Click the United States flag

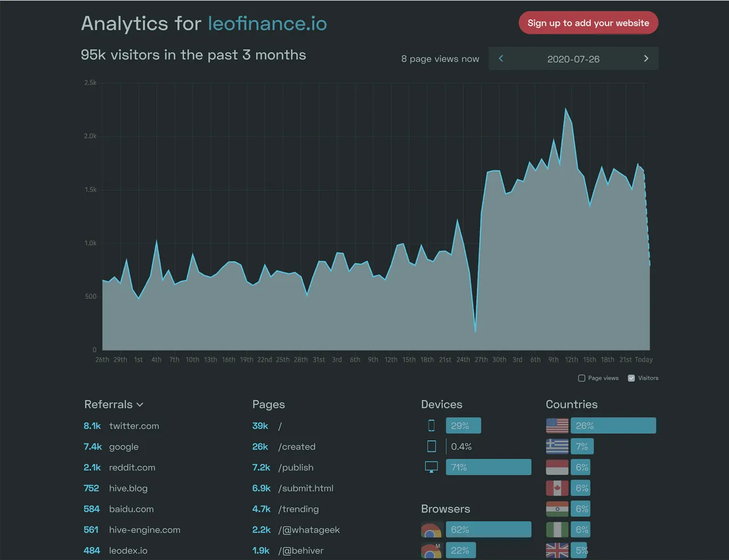pos(557,426)
